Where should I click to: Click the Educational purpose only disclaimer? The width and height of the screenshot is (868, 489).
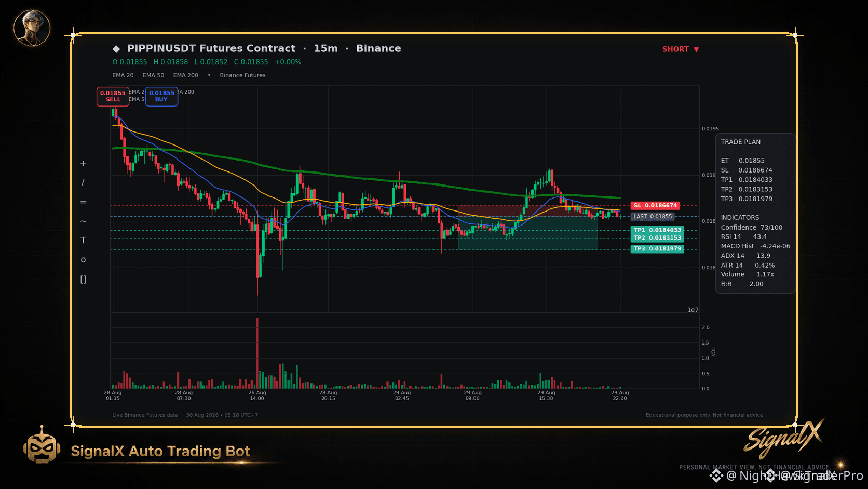(705, 415)
